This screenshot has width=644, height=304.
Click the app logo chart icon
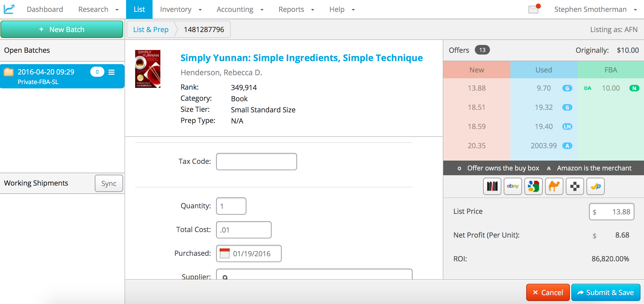tap(9, 9)
